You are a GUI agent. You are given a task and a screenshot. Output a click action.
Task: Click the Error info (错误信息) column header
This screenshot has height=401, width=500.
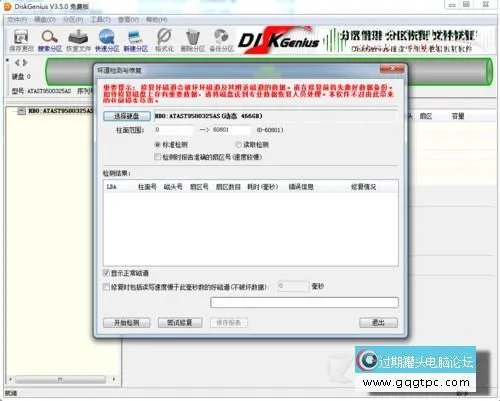tap(301, 187)
